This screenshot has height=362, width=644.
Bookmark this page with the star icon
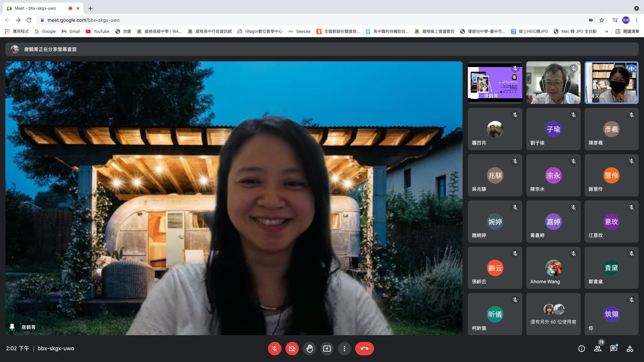click(602, 20)
